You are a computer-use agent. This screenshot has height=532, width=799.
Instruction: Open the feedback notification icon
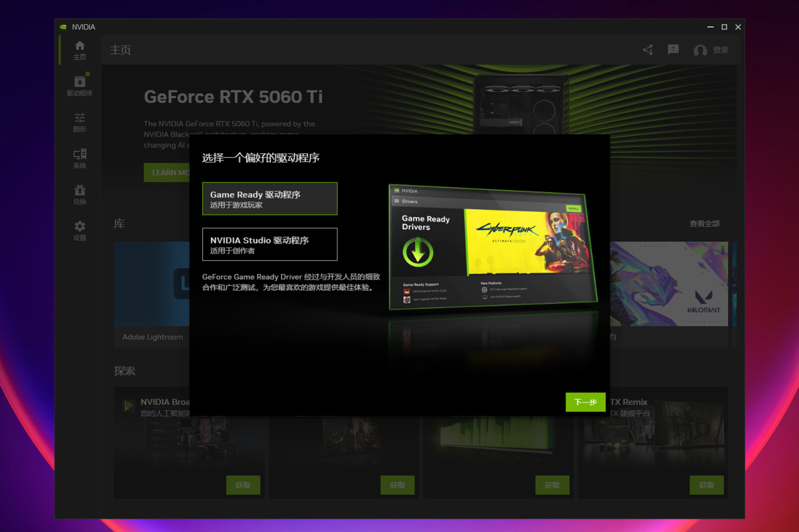[x=673, y=50]
